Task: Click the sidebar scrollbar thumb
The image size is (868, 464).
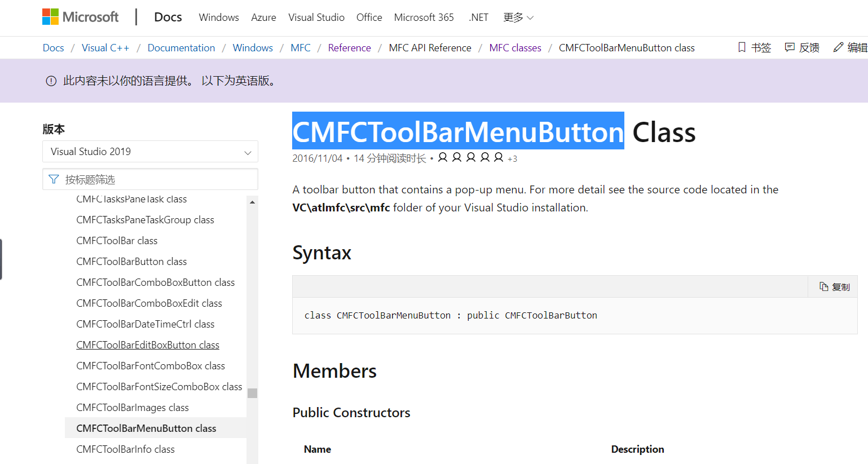Action: pyautogui.click(x=252, y=393)
